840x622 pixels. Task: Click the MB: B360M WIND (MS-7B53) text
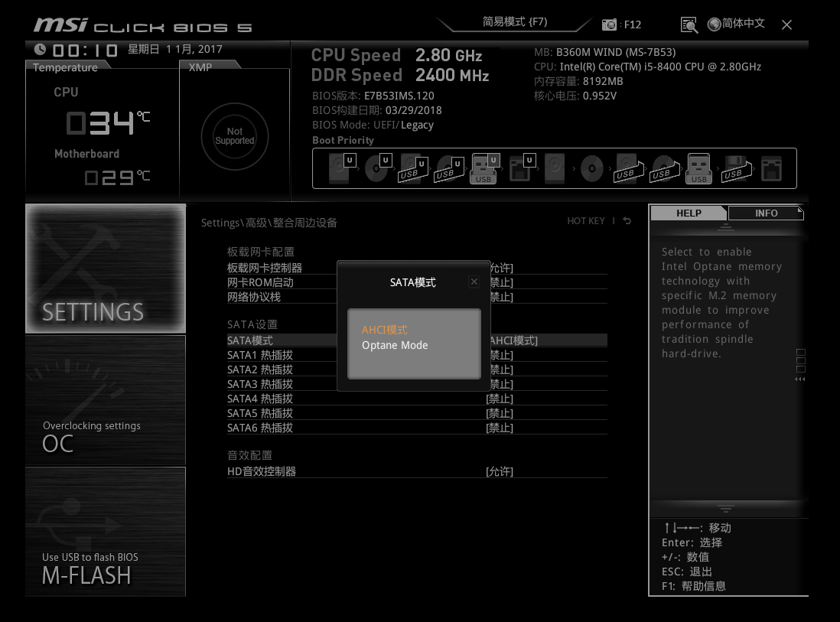tap(605, 53)
